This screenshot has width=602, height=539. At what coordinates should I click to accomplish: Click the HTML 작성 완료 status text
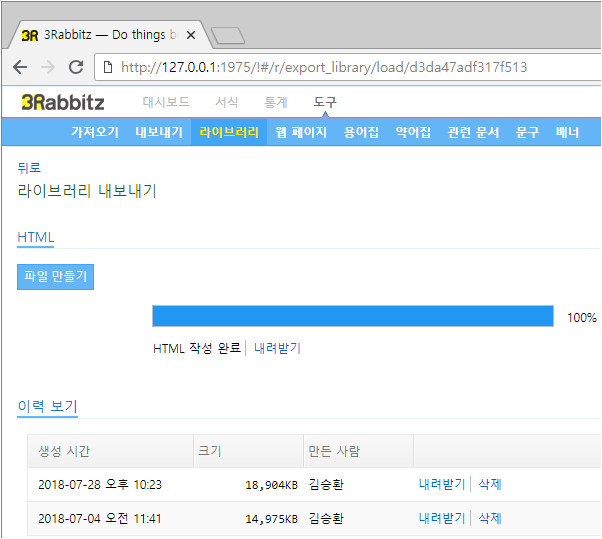click(197, 348)
